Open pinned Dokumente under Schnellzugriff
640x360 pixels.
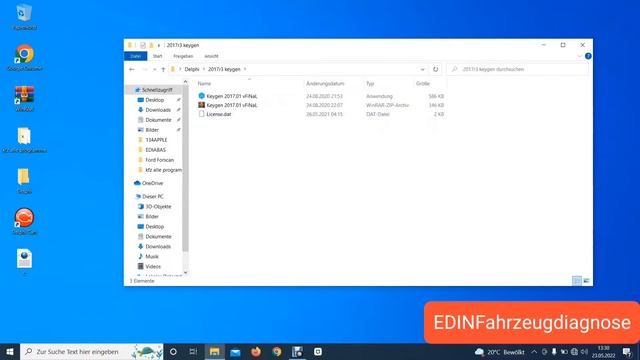pos(158,120)
